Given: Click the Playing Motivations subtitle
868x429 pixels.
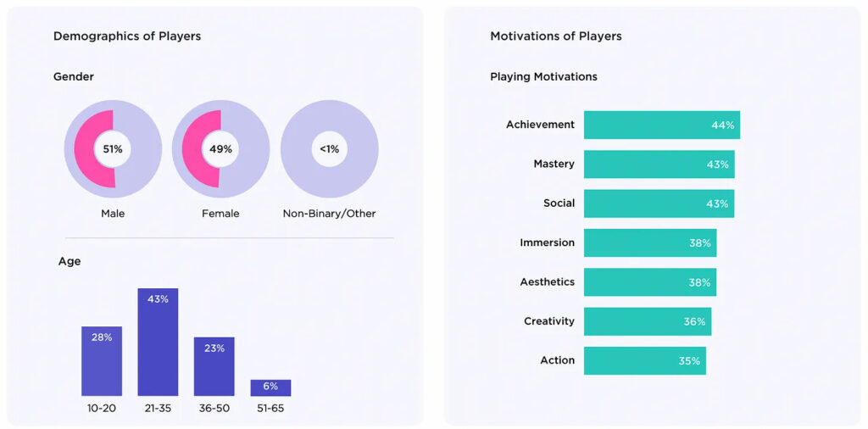Looking at the screenshot, I should pos(543,76).
